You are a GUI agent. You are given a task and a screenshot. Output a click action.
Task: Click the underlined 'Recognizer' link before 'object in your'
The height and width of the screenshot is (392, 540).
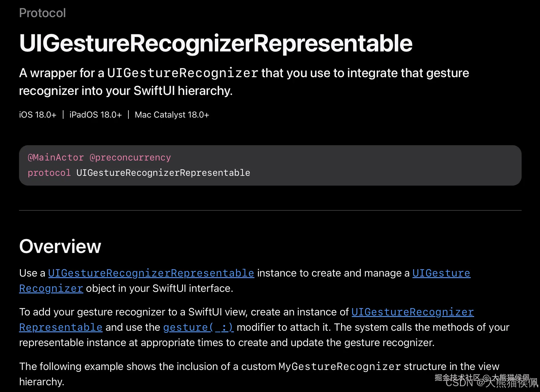51,288
